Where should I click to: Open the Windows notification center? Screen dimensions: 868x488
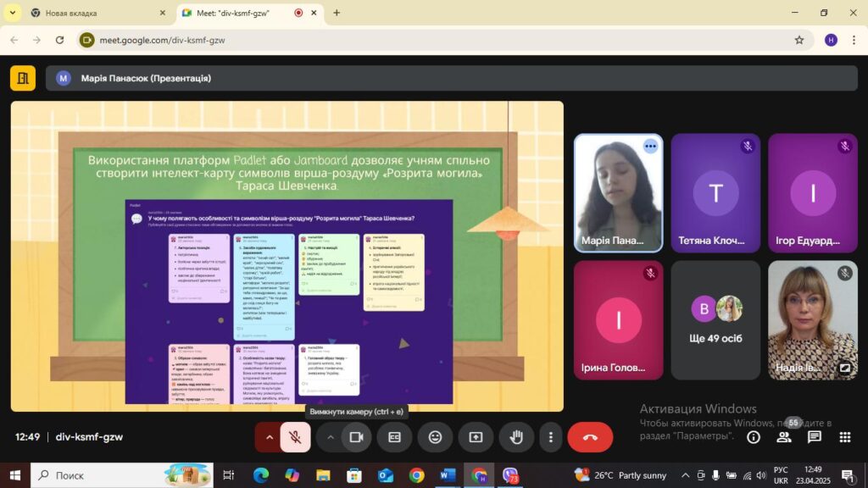coord(848,475)
